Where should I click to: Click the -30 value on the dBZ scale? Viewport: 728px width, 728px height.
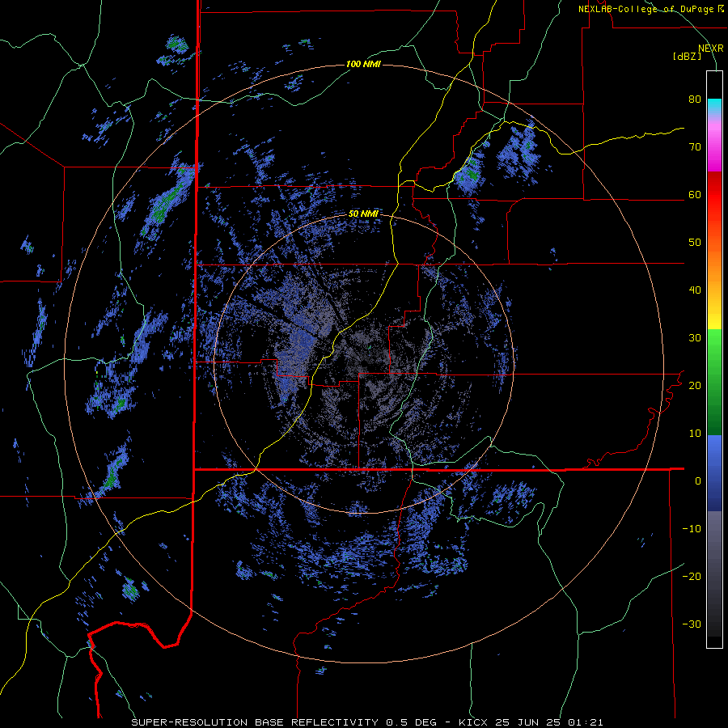692,624
